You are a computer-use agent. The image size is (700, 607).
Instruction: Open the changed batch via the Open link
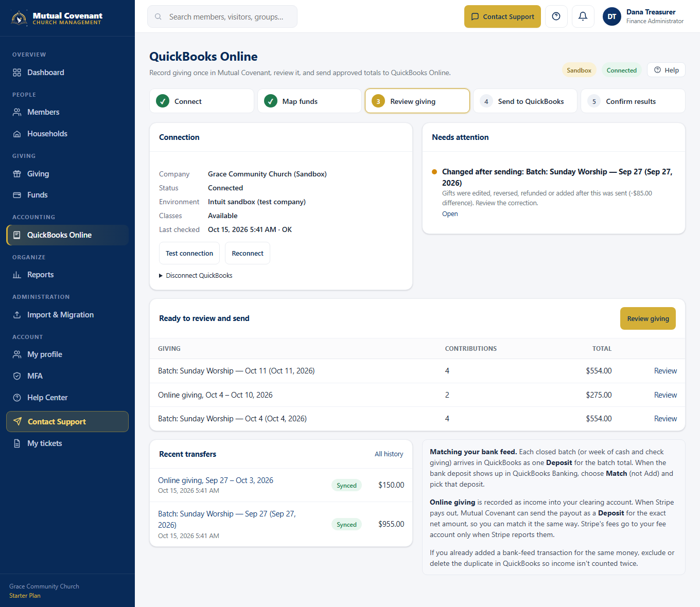tap(450, 214)
